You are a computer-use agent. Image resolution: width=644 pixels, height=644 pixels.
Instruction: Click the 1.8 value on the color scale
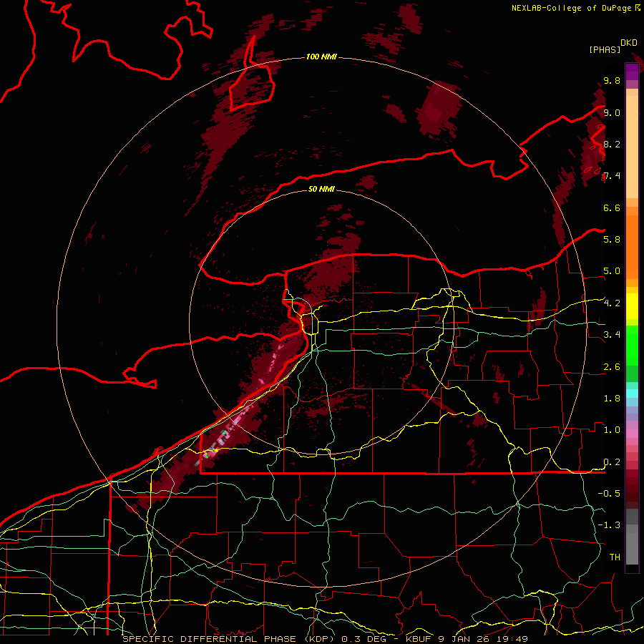(612, 399)
